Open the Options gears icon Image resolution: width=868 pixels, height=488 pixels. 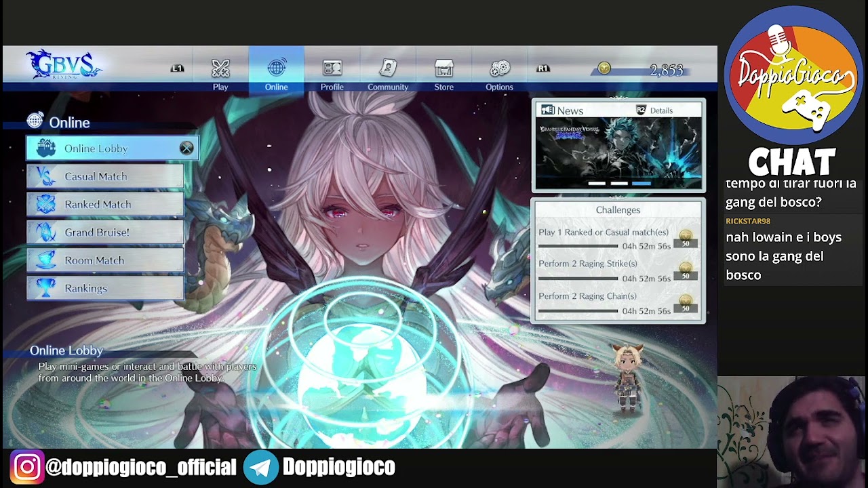click(x=500, y=68)
